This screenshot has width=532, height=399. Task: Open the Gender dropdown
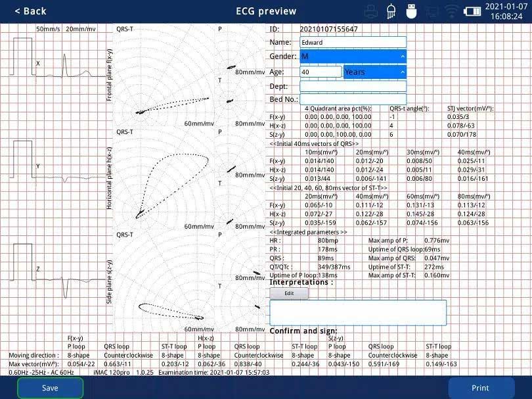(353, 57)
